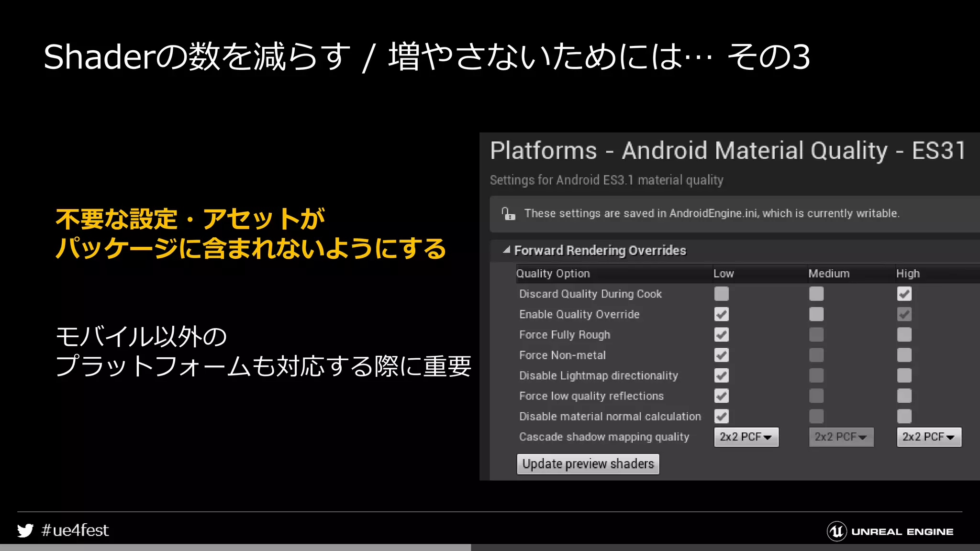Click the Enable Quality Override label

tap(579, 314)
